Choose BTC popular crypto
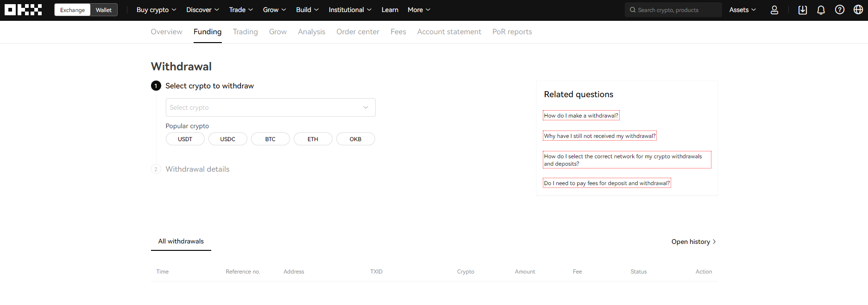868x305 pixels. pos(270,139)
